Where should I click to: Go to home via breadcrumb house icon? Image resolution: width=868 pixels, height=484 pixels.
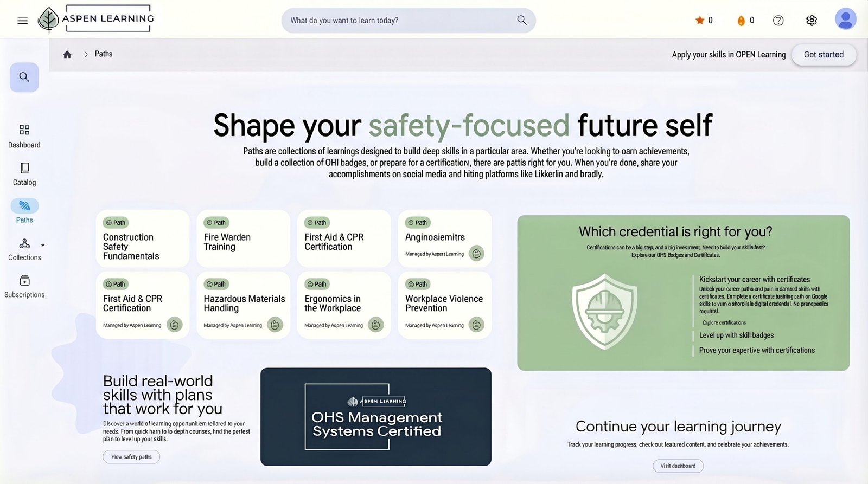[67, 54]
